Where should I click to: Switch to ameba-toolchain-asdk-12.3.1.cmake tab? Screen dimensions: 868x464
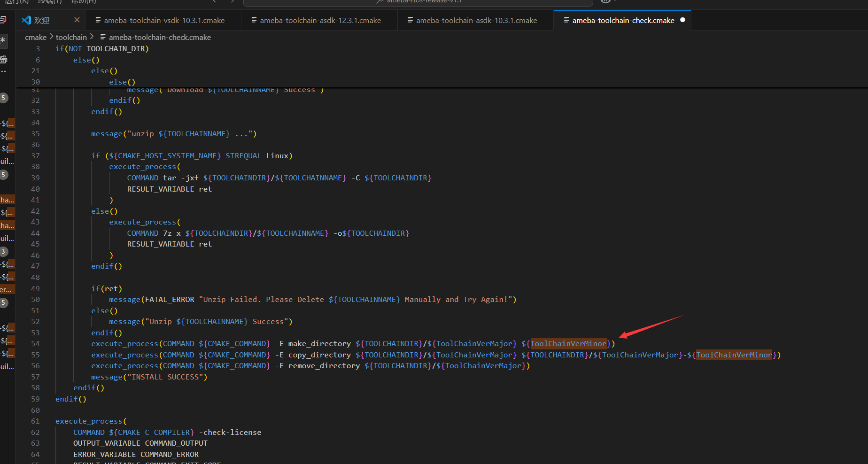pos(320,20)
